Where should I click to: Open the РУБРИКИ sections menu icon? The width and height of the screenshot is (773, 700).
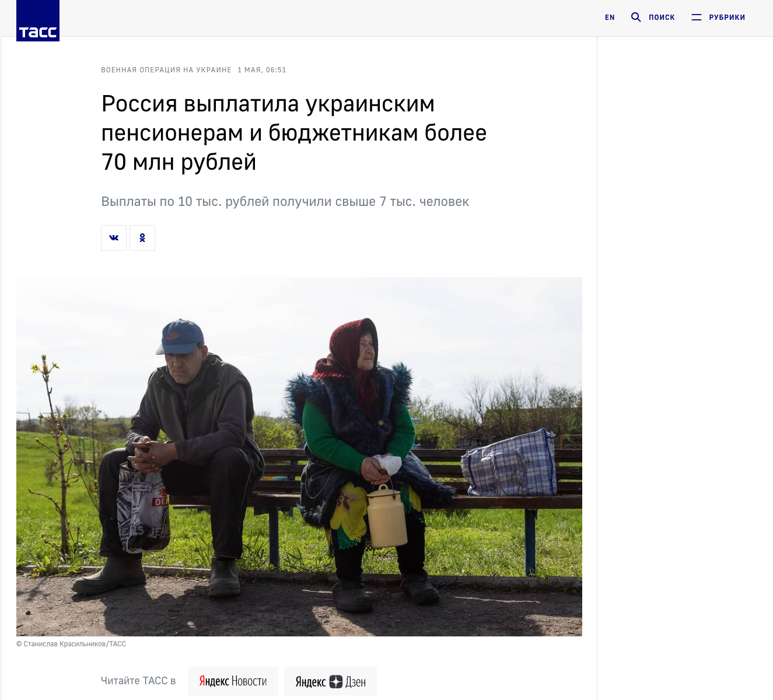(x=697, y=17)
